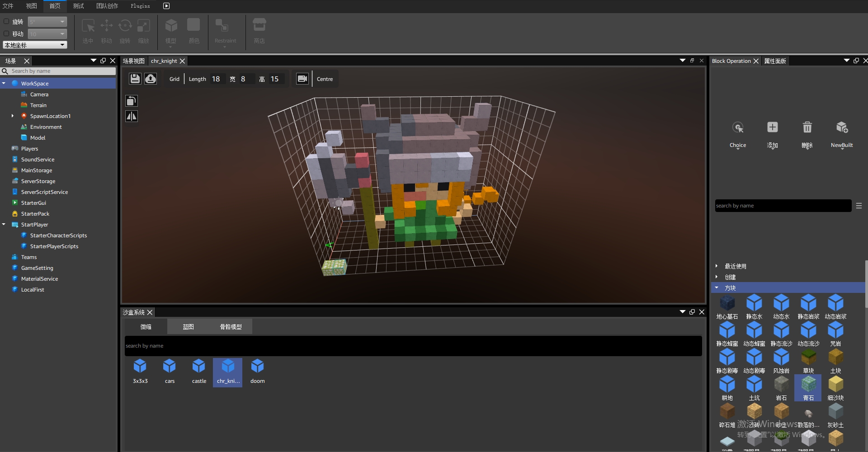This screenshot has height=452, width=868.
Task: Expand the SpawnLocation1 tree node
Action: (13, 116)
